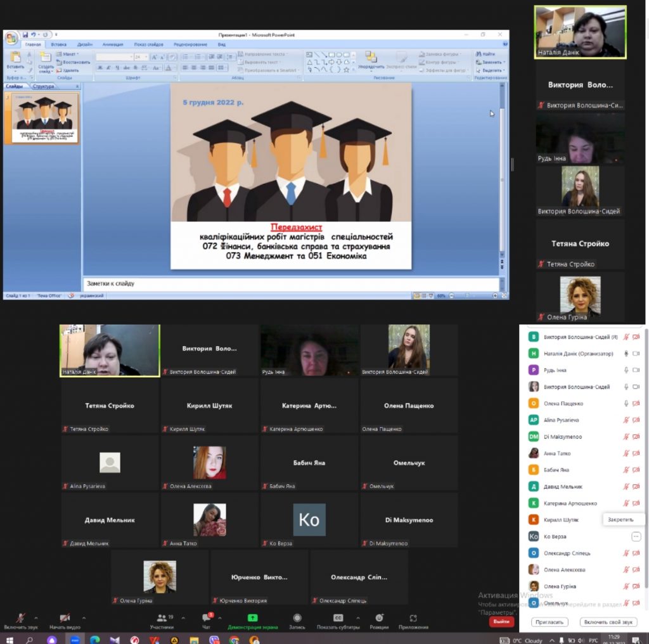The height and width of the screenshot is (644, 649).
Task: Unmute microphone with Включить звук
Action: pos(20,617)
